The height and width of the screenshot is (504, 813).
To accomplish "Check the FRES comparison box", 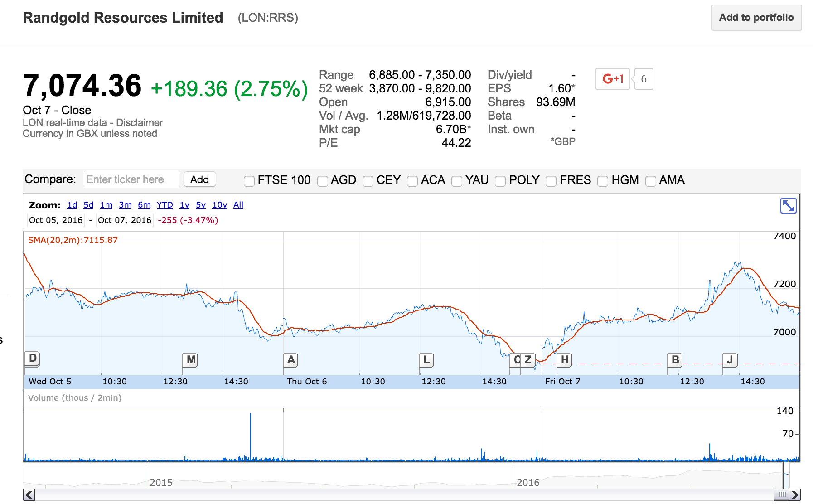I will click(x=551, y=181).
